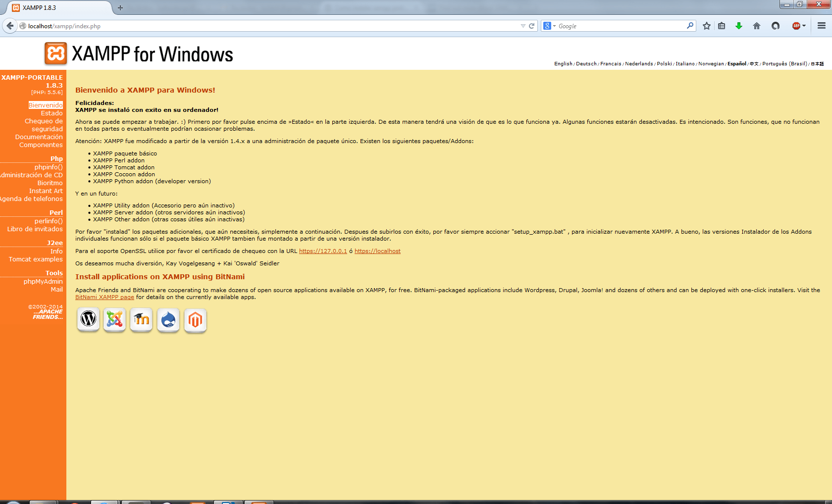Open Estado in the sidebar
The width and height of the screenshot is (832, 504).
coord(52,113)
